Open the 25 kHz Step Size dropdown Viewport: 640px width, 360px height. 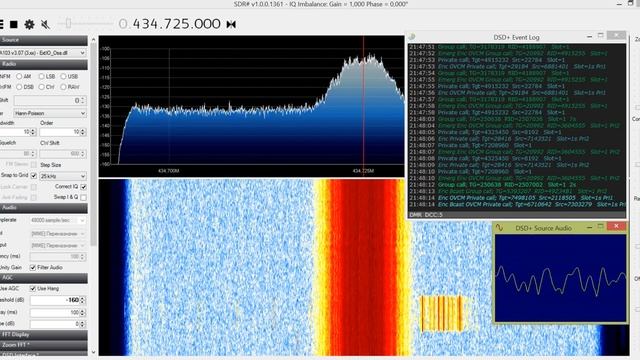(63, 176)
